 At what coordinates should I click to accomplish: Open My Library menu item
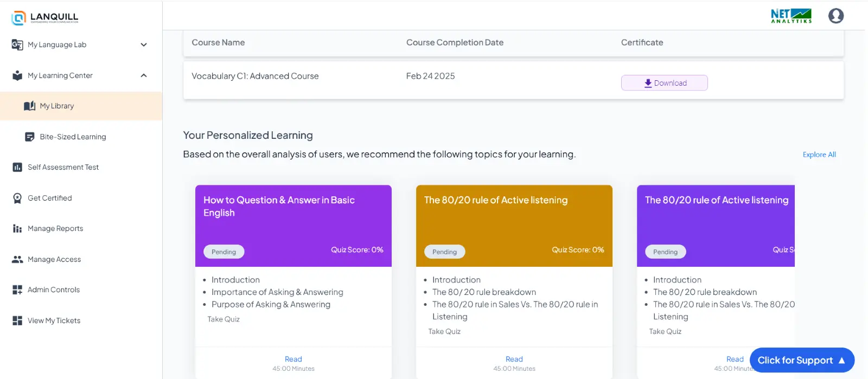click(x=81, y=106)
